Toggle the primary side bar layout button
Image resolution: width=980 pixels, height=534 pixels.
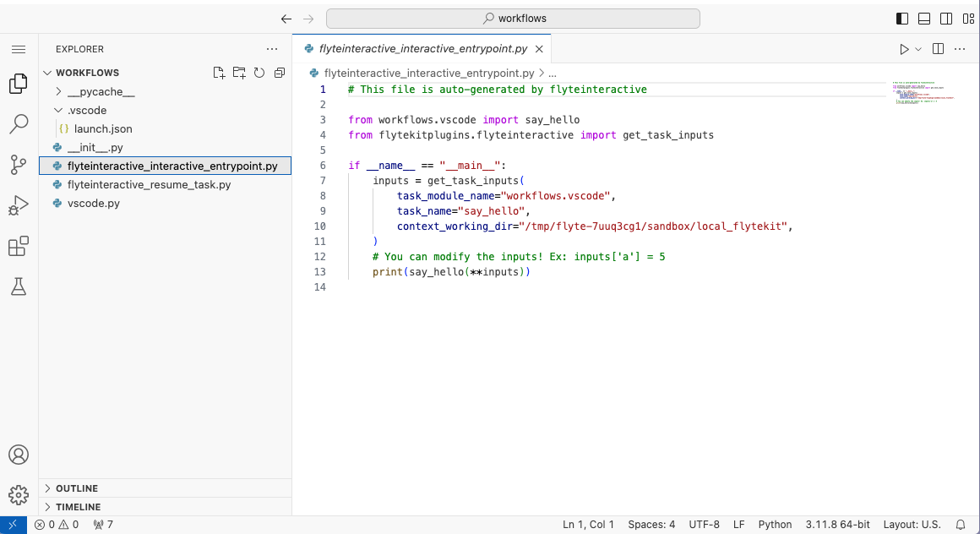(902, 19)
